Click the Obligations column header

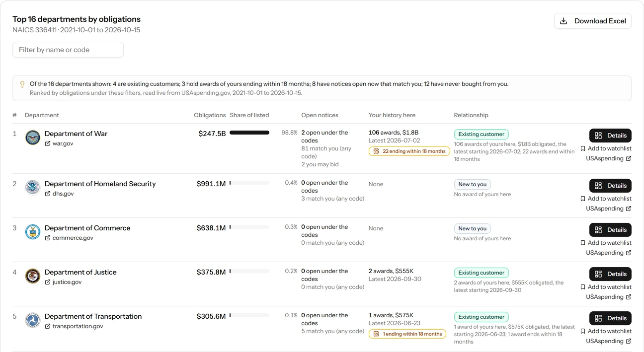210,115
